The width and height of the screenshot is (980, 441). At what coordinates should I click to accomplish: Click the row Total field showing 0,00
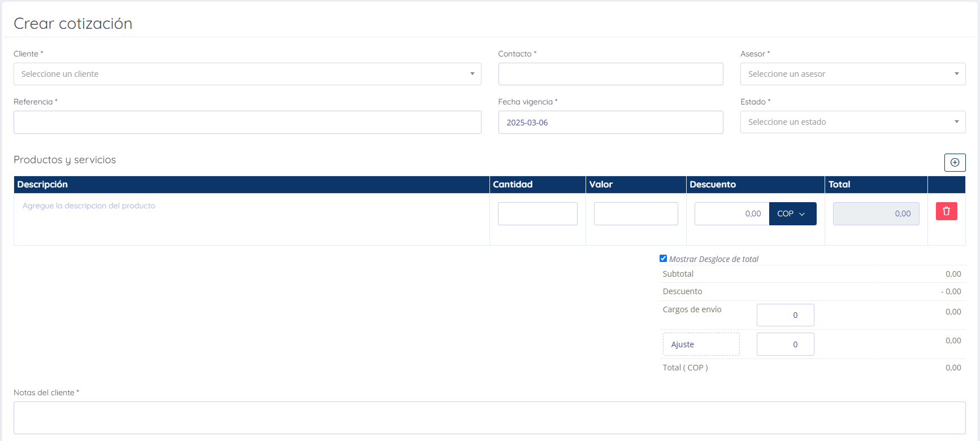click(x=876, y=213)
